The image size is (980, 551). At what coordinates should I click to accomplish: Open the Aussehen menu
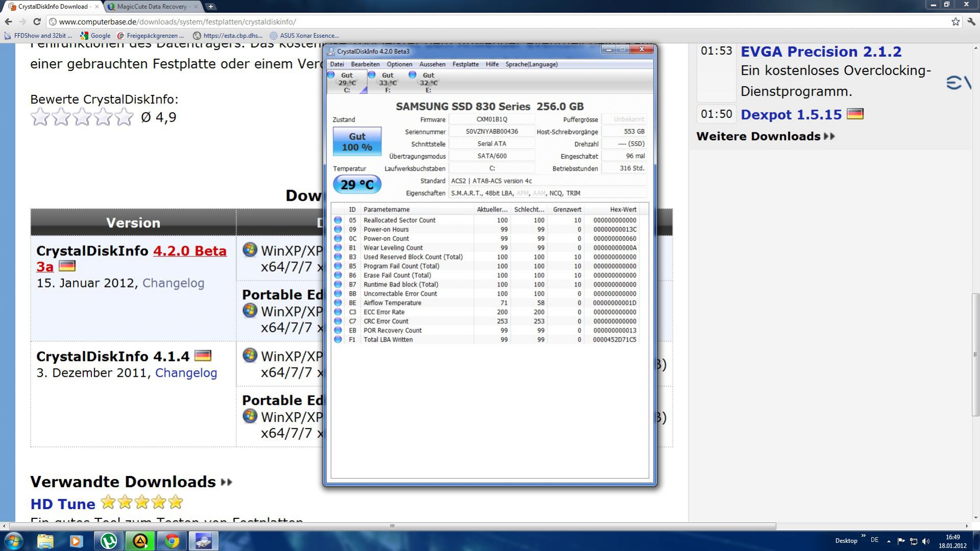click(x=433, y=64)
